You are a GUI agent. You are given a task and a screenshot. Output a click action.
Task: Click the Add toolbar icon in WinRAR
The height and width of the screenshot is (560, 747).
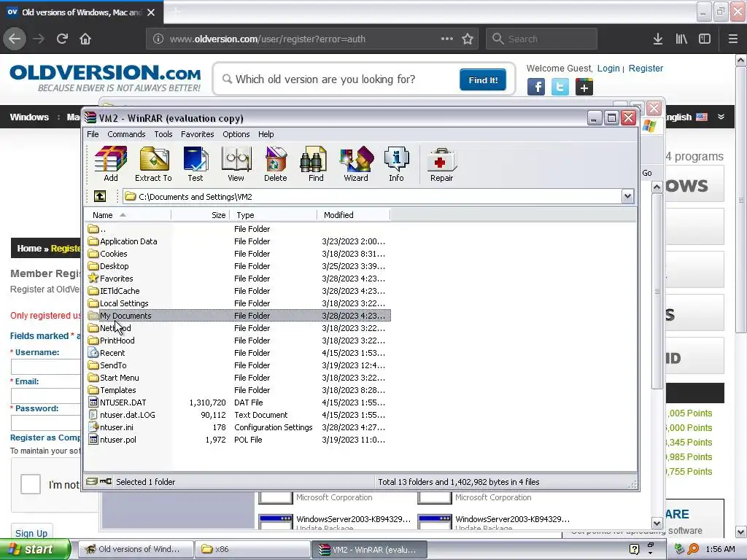111,164
